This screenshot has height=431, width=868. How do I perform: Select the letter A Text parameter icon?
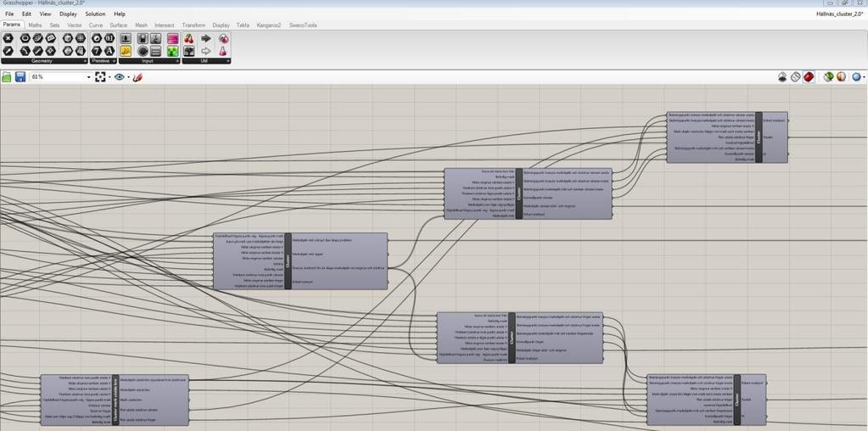109,51
